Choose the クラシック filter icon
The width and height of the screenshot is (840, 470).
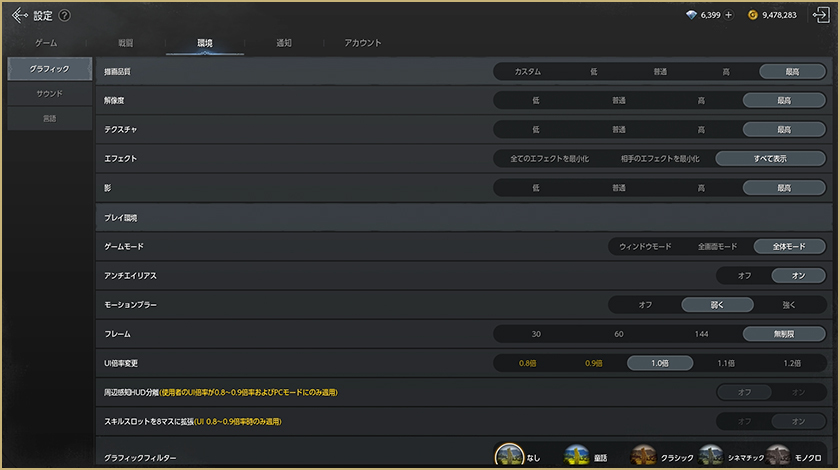[644, 457]
